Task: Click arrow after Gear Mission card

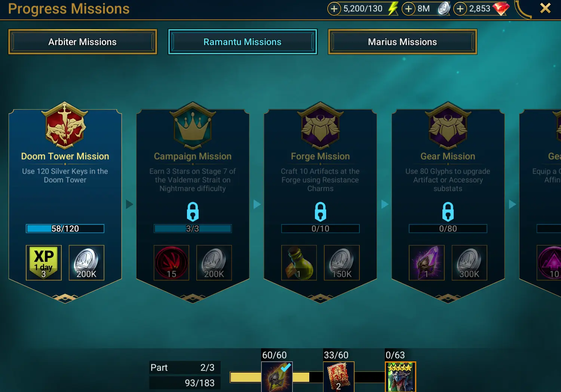Action: tap(512, 204)
